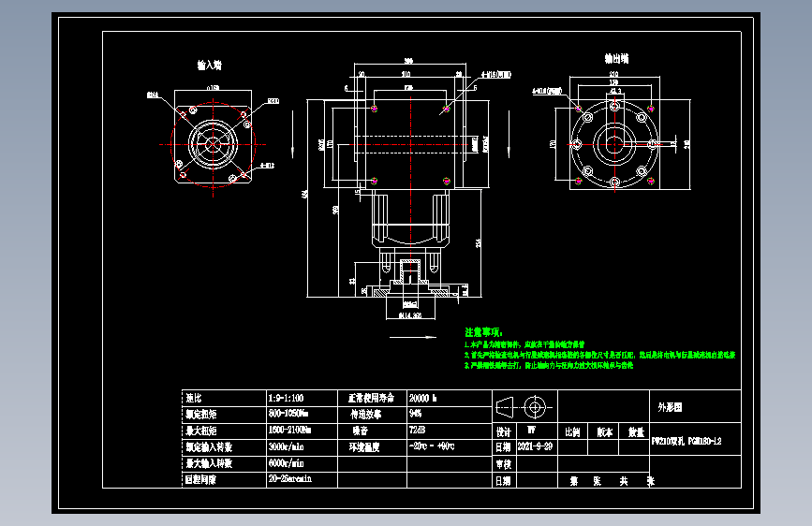Select the 800-1050Nm torque value
The width and height of the screenshot is (812, 526).
(288, 414)
